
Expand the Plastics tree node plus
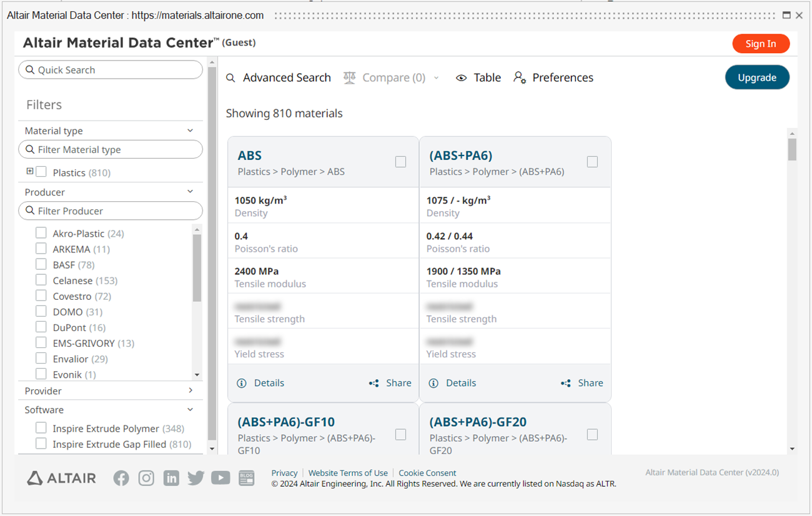point(29,171)
